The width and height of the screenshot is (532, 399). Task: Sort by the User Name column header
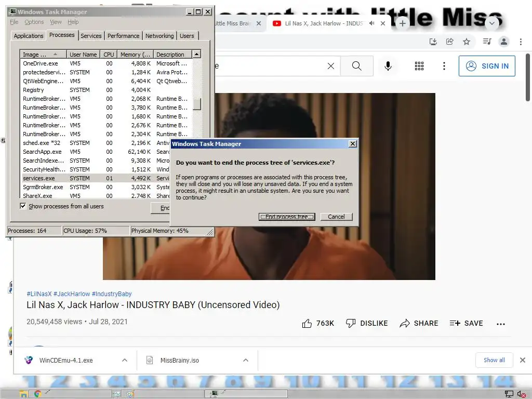[x=83, y=54]
